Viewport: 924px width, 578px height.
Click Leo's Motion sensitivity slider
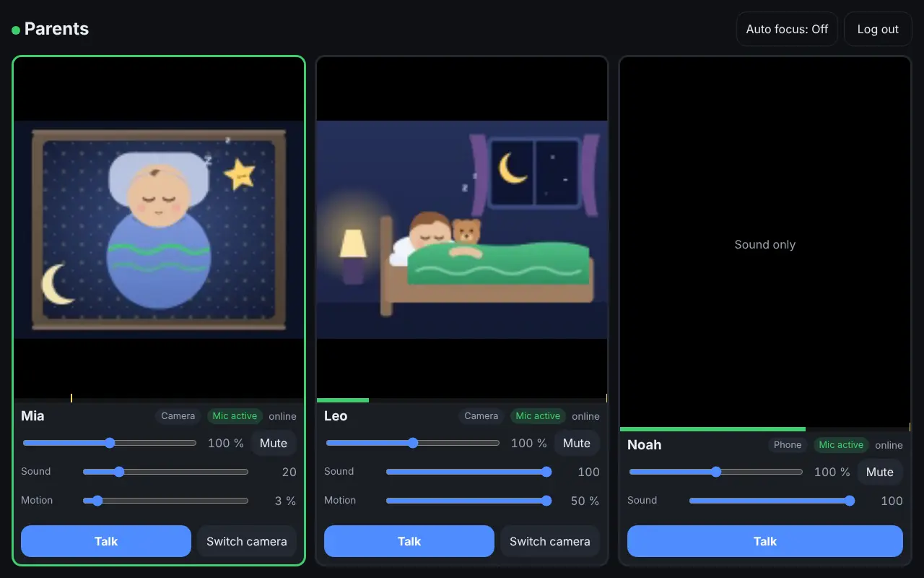click(468, 501)
